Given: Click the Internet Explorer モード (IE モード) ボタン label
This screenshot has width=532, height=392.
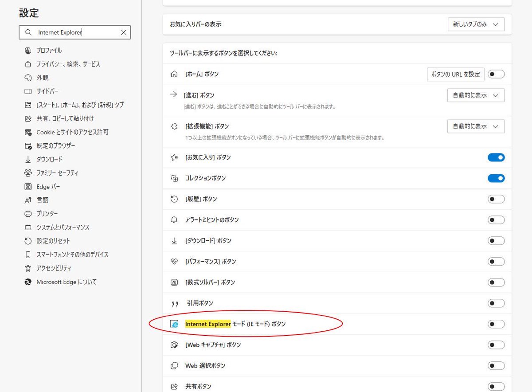Looking at the screenshot, I should pos(235,324).
